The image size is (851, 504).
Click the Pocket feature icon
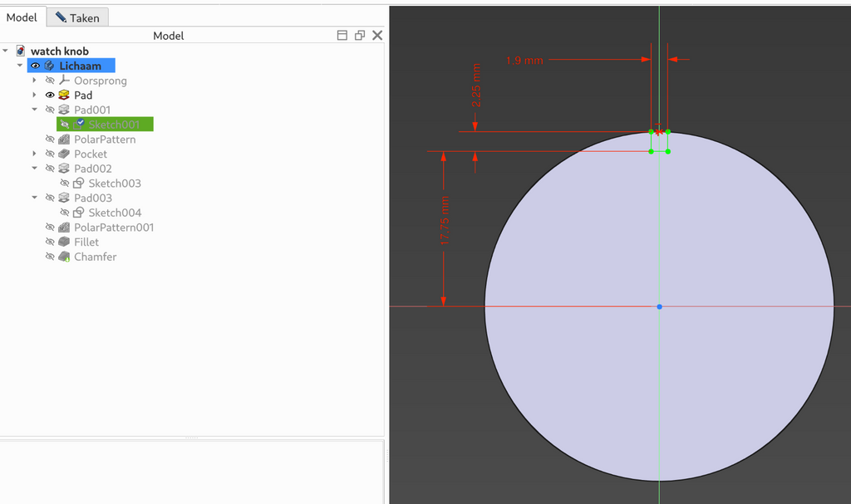[64, 154]
